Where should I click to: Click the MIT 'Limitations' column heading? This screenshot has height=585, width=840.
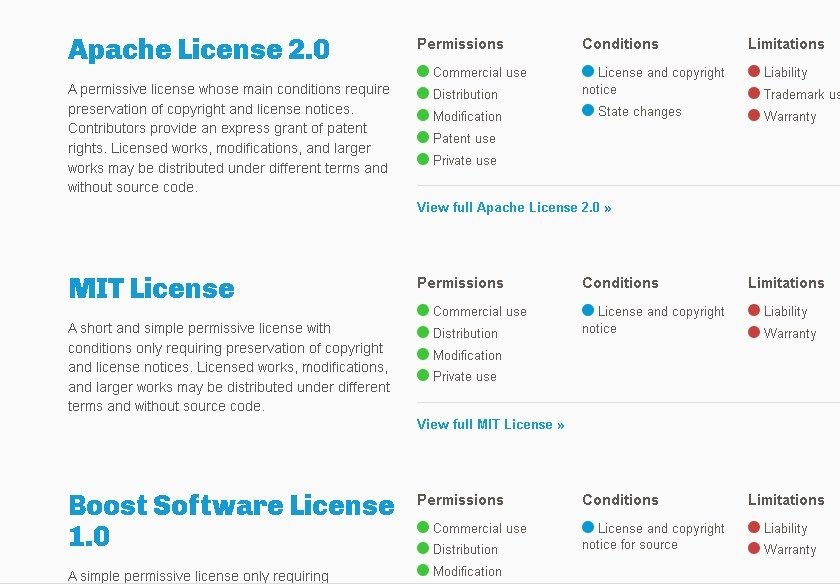tap(786, 283)
